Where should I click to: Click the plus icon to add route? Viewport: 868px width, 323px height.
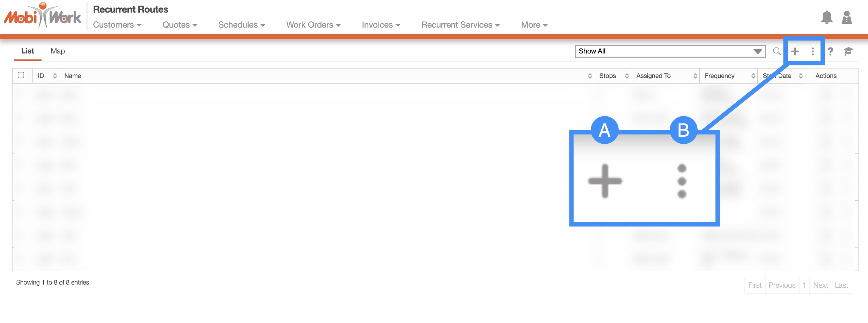(x=795, y=51)
